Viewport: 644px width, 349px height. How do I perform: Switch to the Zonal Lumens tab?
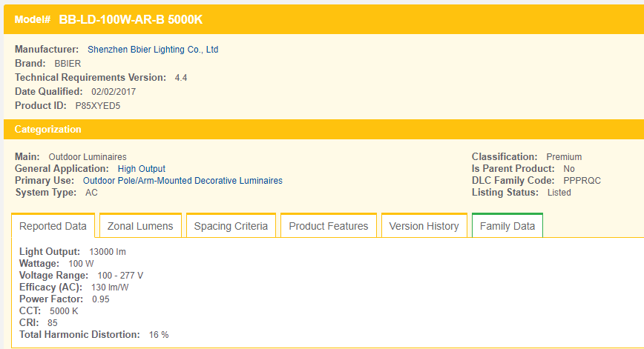click(140, 226)
